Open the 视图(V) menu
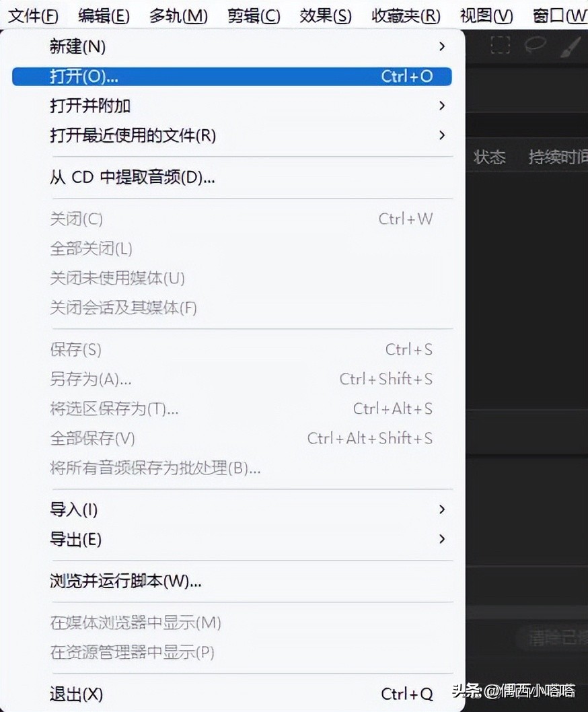588x712 pixels. click(486, 15)
